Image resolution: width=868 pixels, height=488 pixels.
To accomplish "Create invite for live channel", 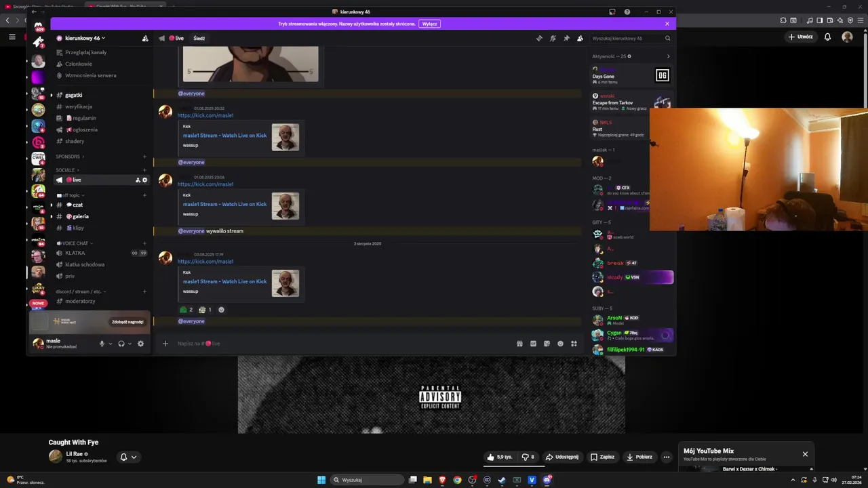I will 138,180.
